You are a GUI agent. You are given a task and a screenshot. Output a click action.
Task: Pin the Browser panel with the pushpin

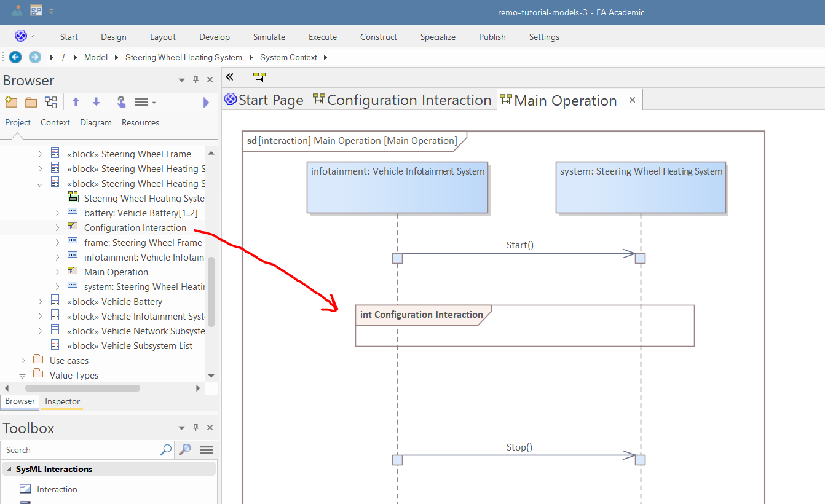pos(196,80)
